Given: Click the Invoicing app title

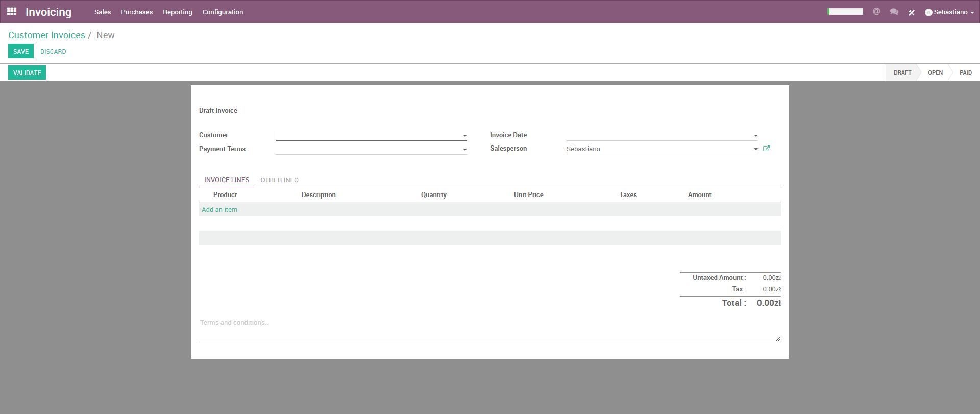Looking at the screenshot, I should coord(48,12).
